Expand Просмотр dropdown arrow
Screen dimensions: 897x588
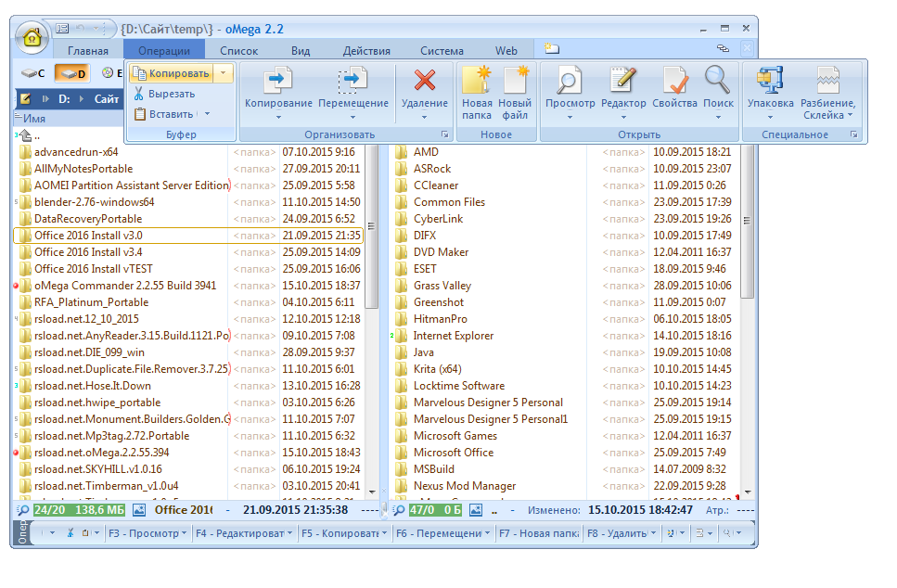[x=570, y=117]
